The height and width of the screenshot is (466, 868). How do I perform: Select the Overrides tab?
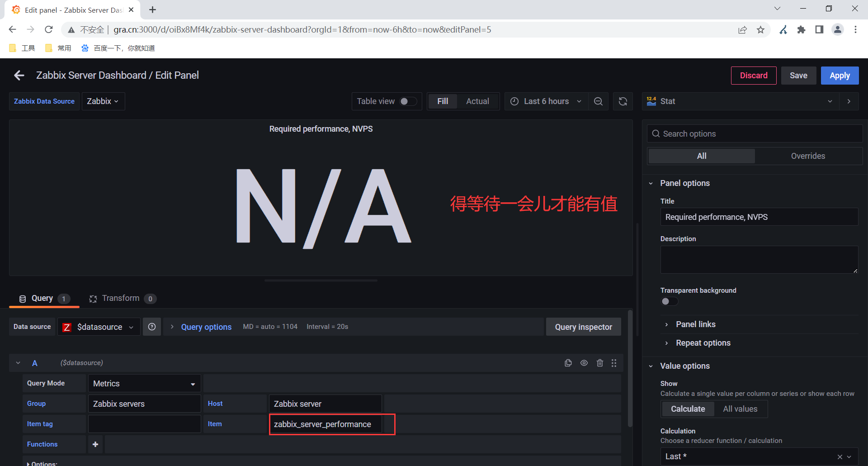click(808, 156)
